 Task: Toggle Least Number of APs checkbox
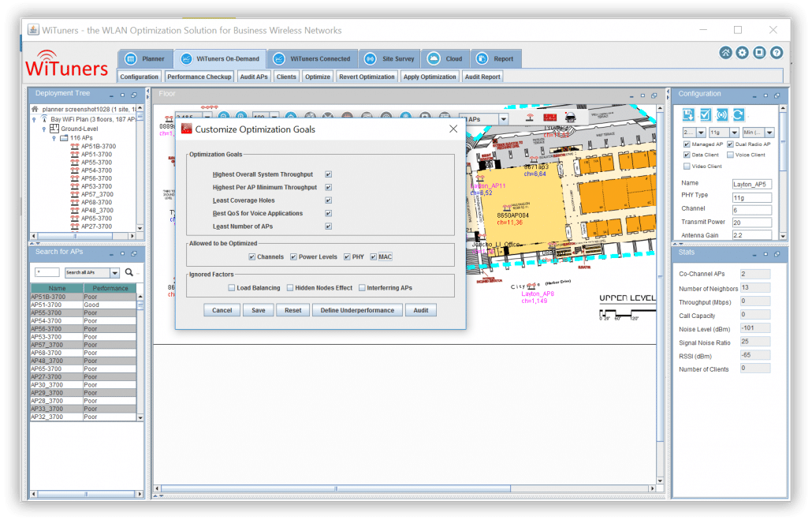click(328, 226)
